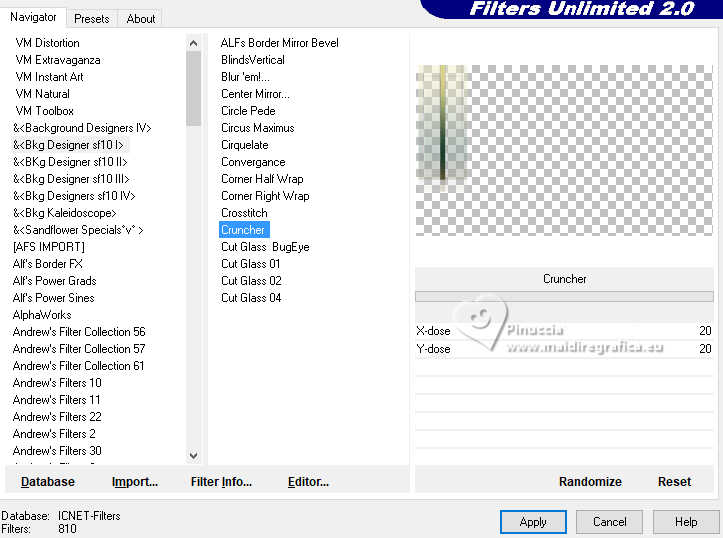Screen dimensions: 723x538
Task: Open the Presets tab
Action: coord(92,19)
